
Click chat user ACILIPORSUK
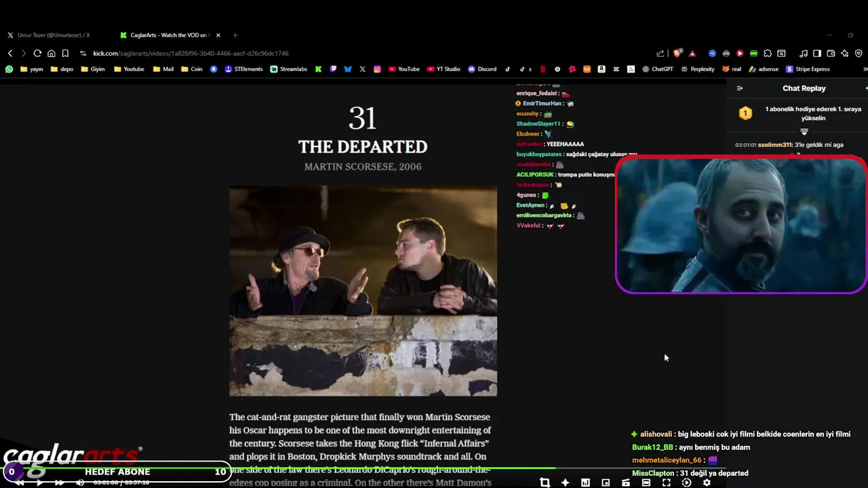click(x=536, y=175)
